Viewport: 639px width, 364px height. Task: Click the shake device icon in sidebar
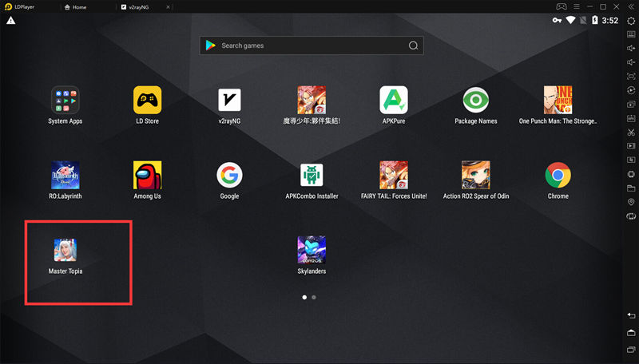tap(631, 216)
